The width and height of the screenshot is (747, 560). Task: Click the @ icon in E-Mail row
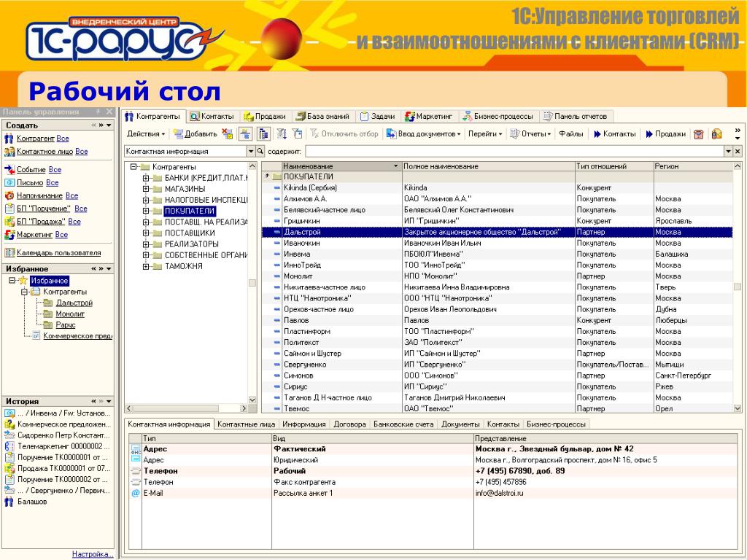click(135, 494)
